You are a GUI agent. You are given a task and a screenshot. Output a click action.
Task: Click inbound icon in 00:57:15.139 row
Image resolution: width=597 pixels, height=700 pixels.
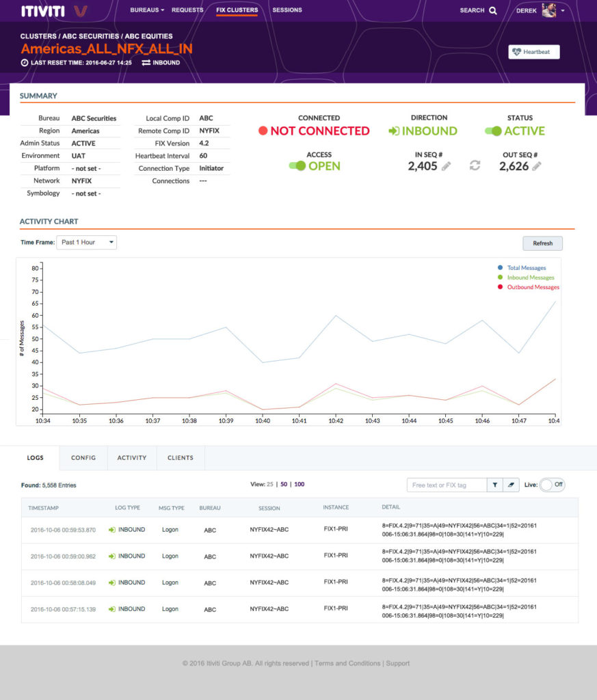coord(112,609)
